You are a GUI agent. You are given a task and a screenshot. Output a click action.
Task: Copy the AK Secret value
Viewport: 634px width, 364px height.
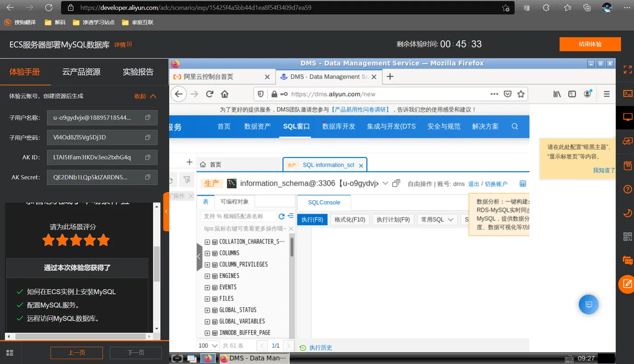tap(148, 177)
